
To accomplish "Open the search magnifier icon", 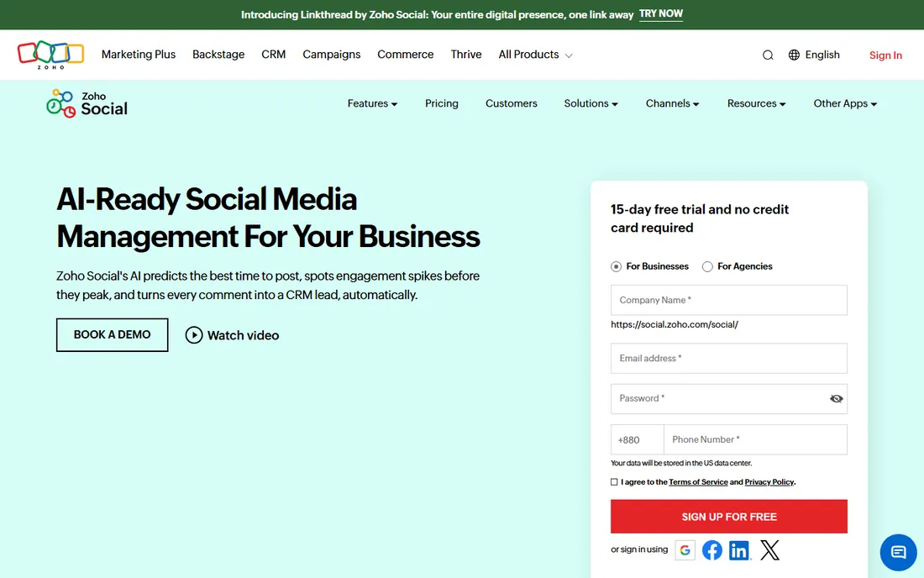I will [x=767, y=55].
